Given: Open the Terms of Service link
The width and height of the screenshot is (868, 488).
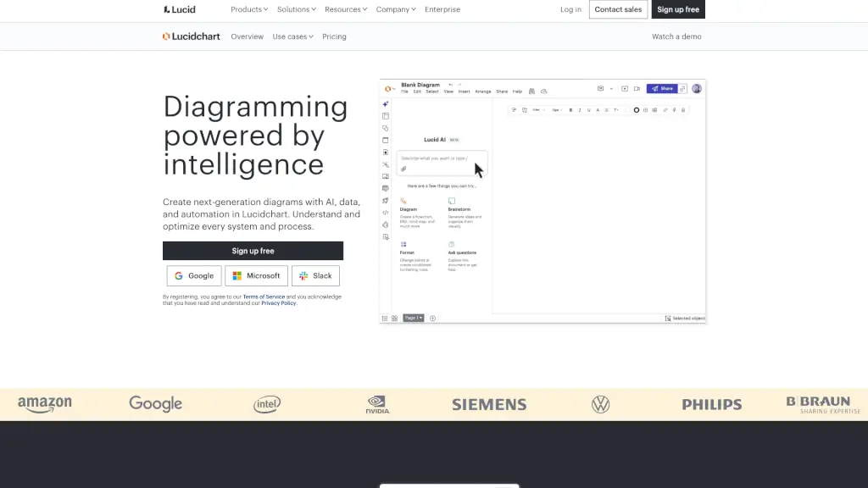Looking at the screenshot, I should pos(264,297).
